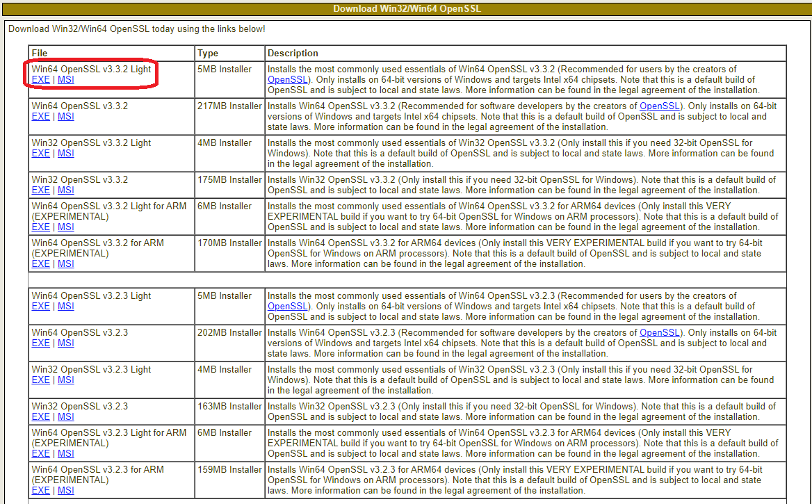Open OpenSSL link in v3.3.2 Light description
812x504 pixels.
[287, 80]
